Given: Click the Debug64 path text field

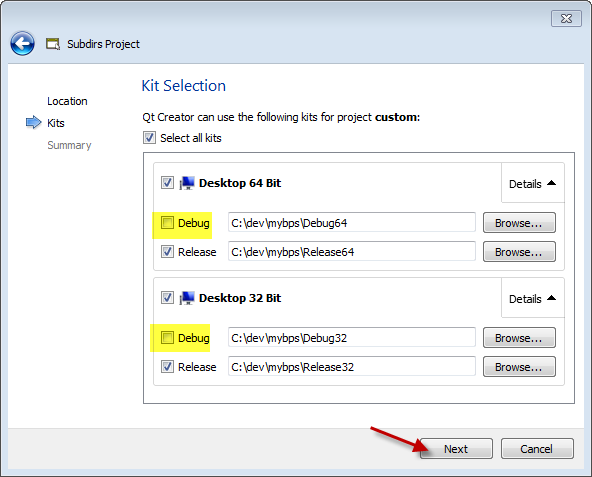Looking at the screenshot, I should [x=352, y=222].
